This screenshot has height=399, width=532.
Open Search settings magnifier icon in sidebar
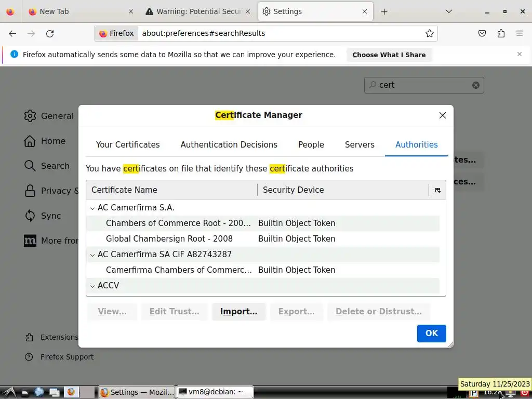pos(30,166)
